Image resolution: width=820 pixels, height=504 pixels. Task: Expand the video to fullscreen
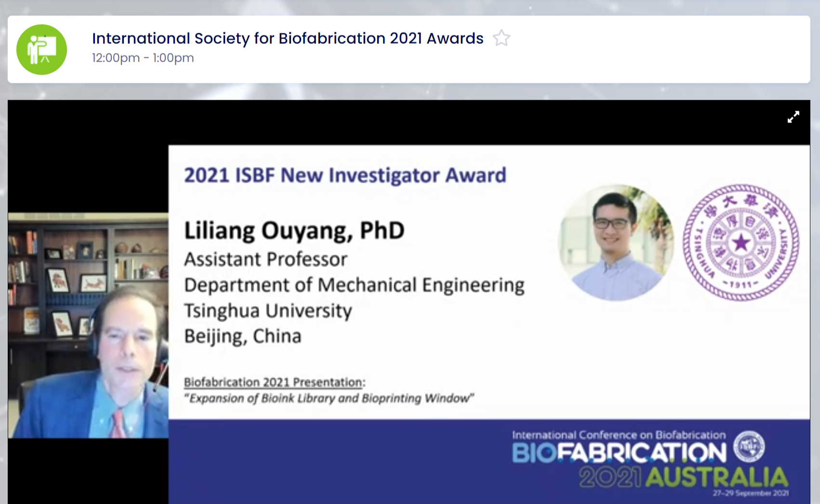pyautogui.click(x=793, y=117)
